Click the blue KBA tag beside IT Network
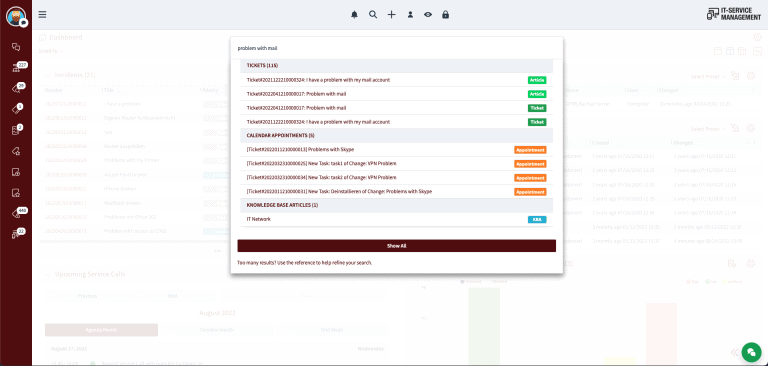Screen dimensions: 768x366 tap(537, 220)
